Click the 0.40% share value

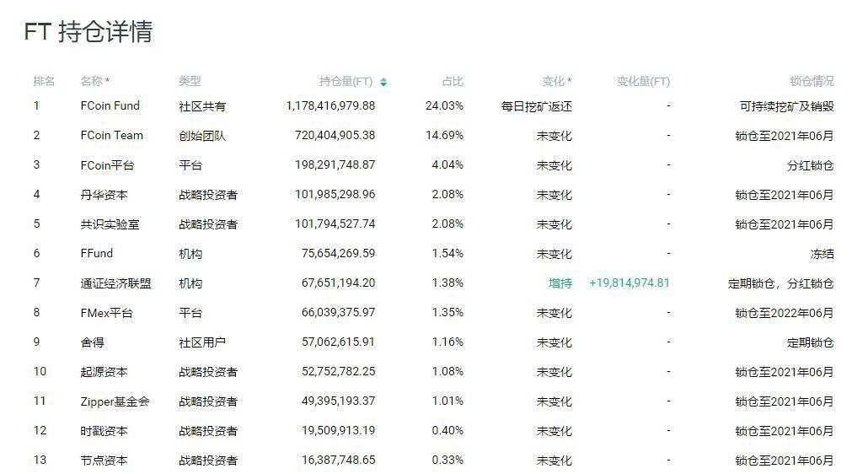tap(447, 431)
